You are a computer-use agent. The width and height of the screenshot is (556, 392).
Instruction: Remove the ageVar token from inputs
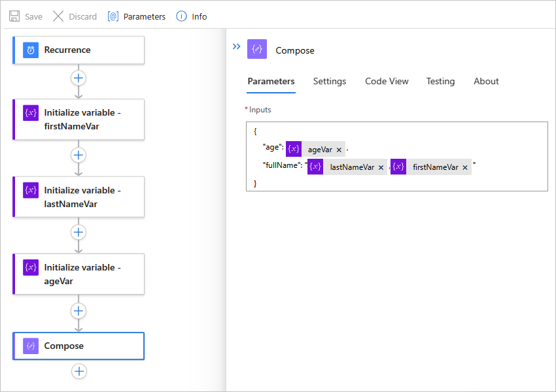click(x=339, y=150)
